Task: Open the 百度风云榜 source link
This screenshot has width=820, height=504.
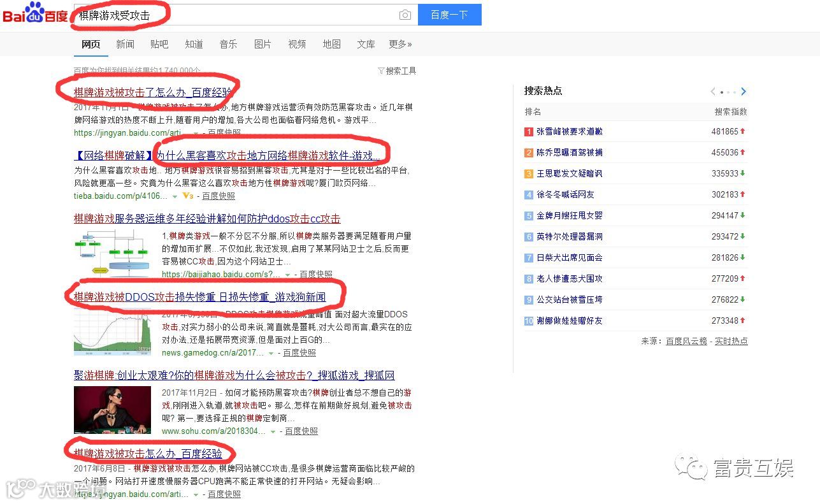Action: point(686,341)
